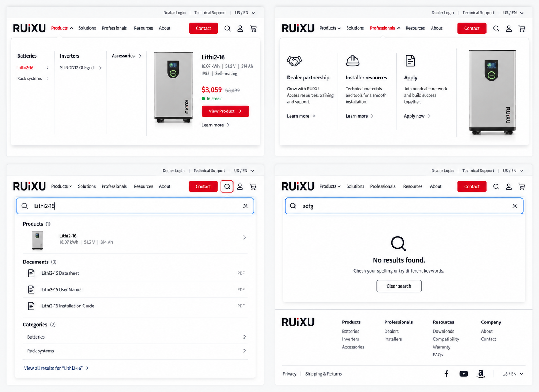
Task: Open account icon in header above Lithi2-16 search
Action: [240, 186]
